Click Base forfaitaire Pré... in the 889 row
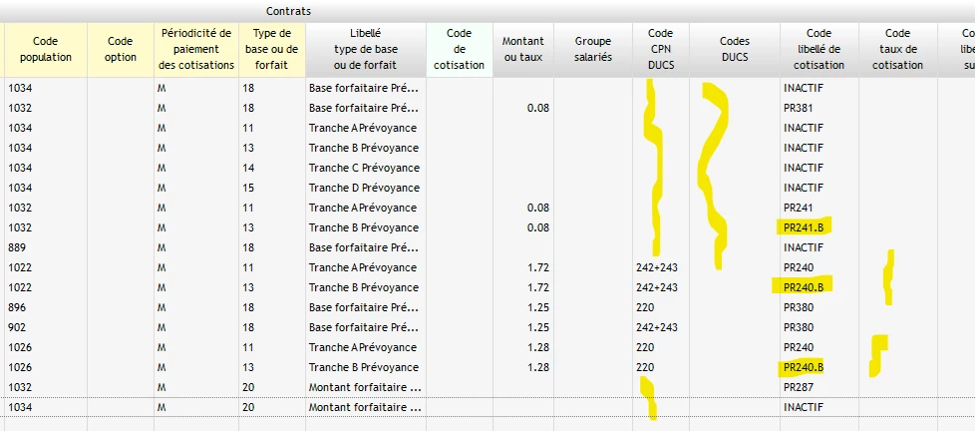This screenshot has width=980, height=434. click(365, 247)
